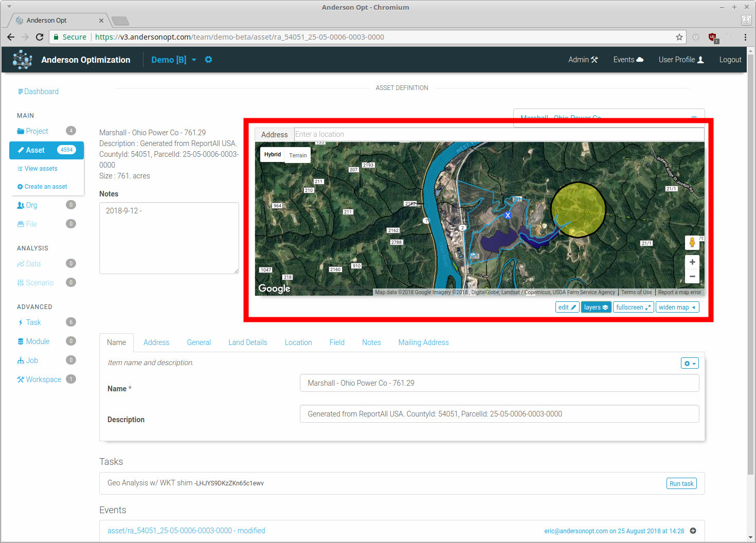Click the page vertical scrollbar

[x=751, y=257]
